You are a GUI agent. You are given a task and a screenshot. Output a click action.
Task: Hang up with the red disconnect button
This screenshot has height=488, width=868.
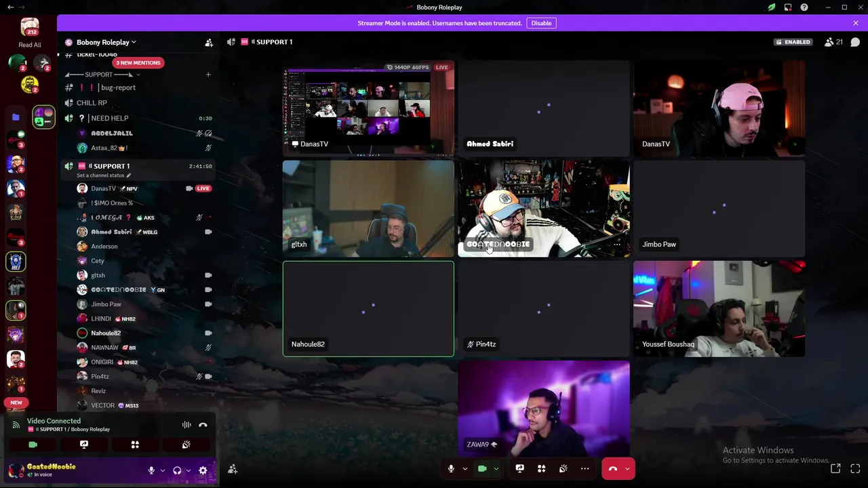[613, 468]
